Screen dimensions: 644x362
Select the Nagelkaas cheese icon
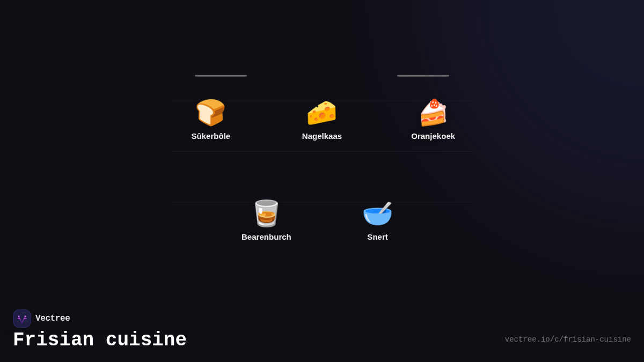(x=322, y=113)
